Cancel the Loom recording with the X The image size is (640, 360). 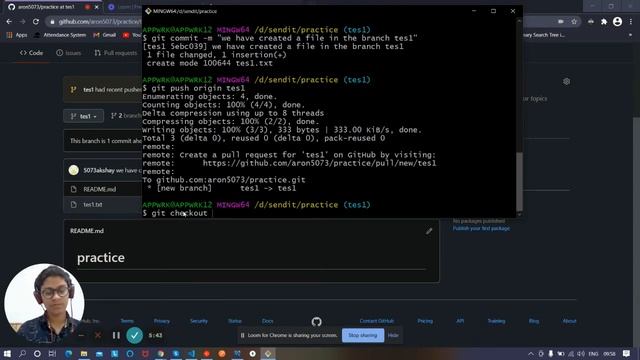point(98,336)
